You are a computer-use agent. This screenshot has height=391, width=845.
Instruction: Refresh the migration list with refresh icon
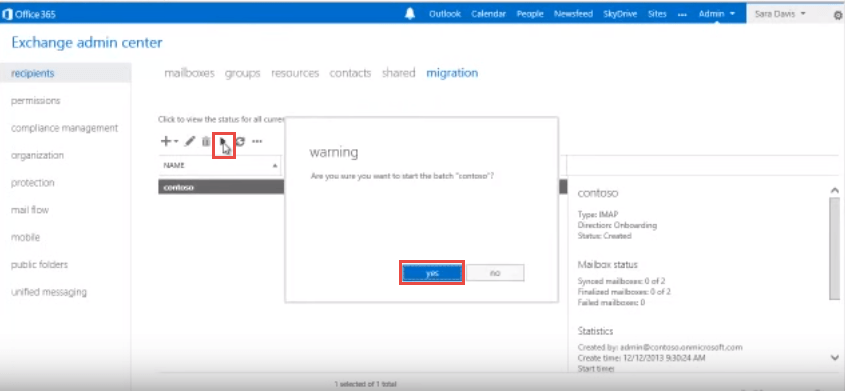point(240,141)
